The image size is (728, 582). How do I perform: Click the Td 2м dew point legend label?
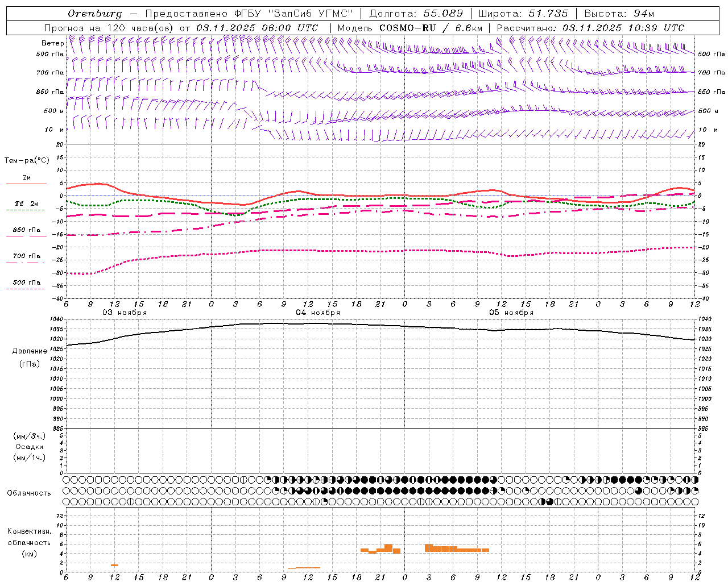click(x=27, y=203)
